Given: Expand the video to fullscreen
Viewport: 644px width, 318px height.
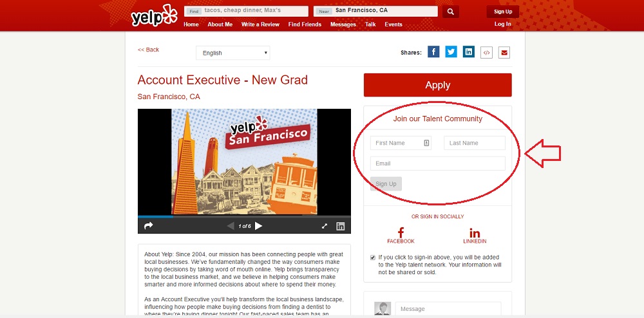Looking at the screenshot, I should point(325,226).
